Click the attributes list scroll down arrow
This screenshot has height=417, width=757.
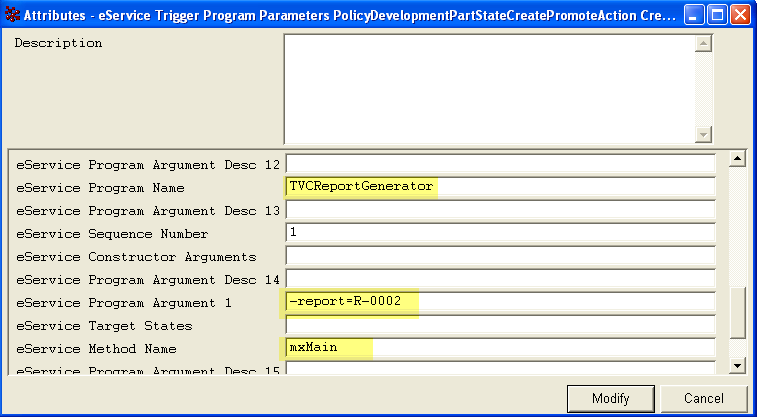(x=738, y=366)
